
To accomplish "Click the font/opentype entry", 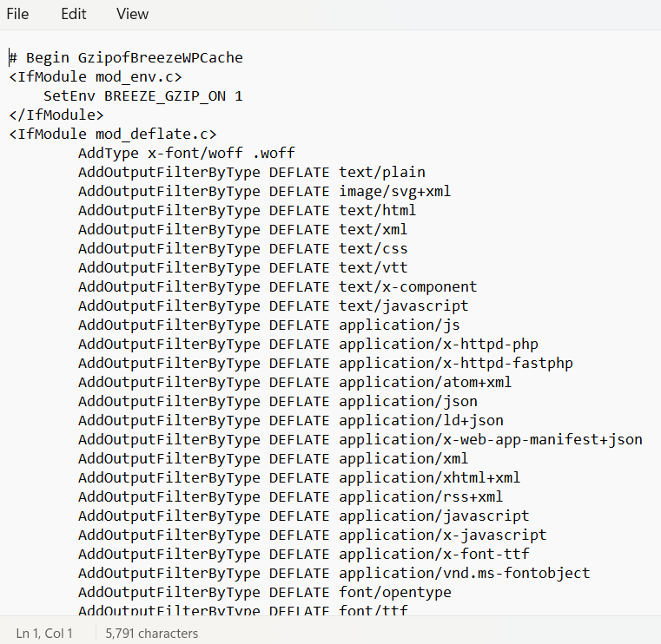I will tap(394, 593).
